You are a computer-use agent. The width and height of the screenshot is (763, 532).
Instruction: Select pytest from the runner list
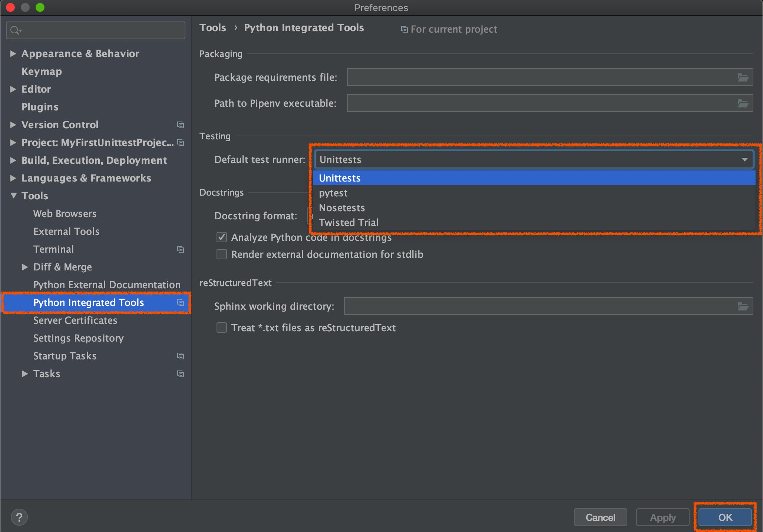333,193
